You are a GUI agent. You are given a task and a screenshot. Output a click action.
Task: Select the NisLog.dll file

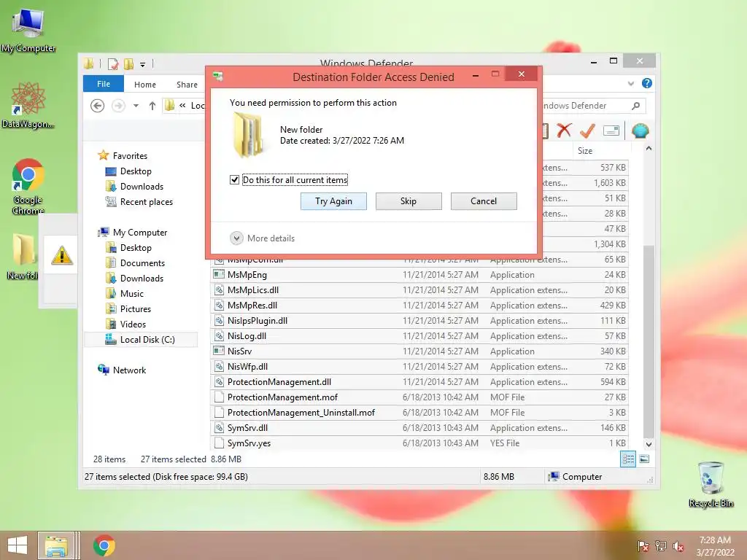point(419,335)
